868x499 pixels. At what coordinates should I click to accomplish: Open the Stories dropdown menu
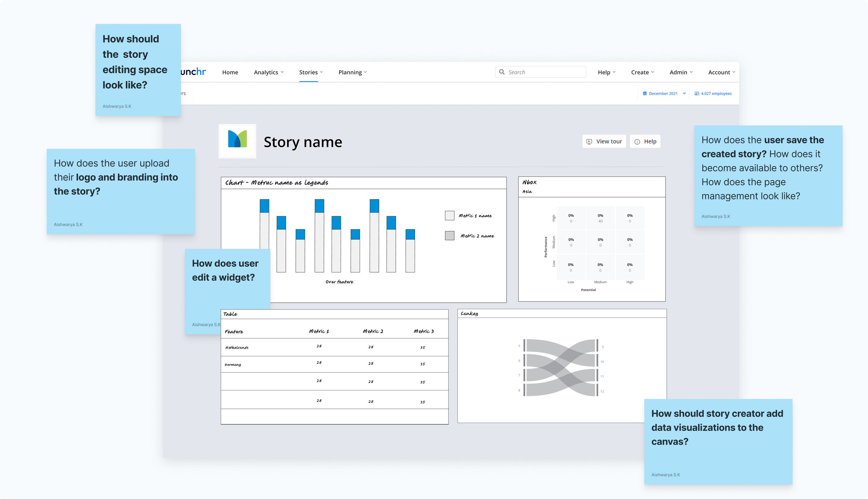tap(311, 72)
